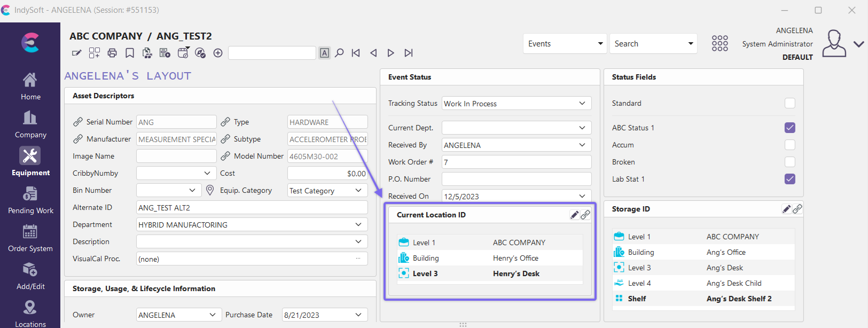The height and width of the screenshot is (328, 868).
Task: Edit Current Location ID with pencil icon
Action: (x=574, y=215)
